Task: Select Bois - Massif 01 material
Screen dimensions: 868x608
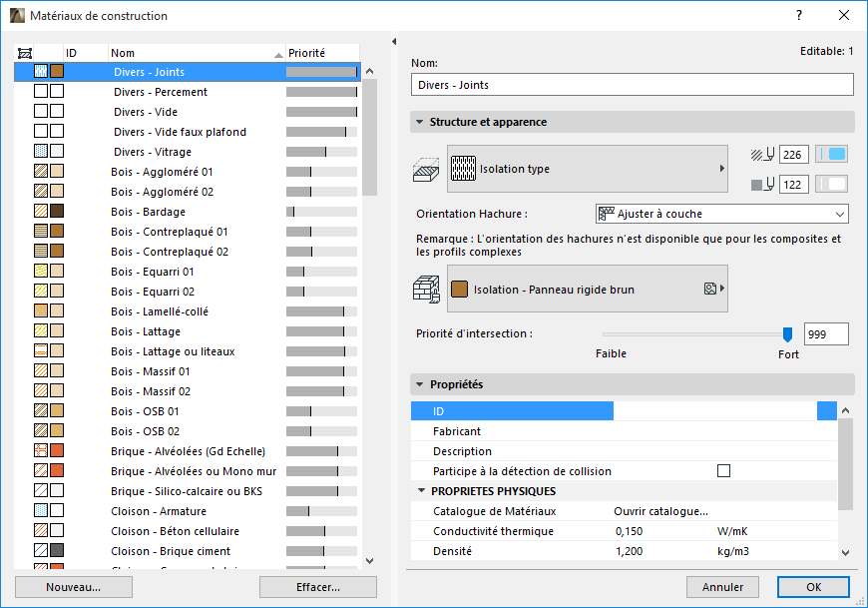Action: 188,371
